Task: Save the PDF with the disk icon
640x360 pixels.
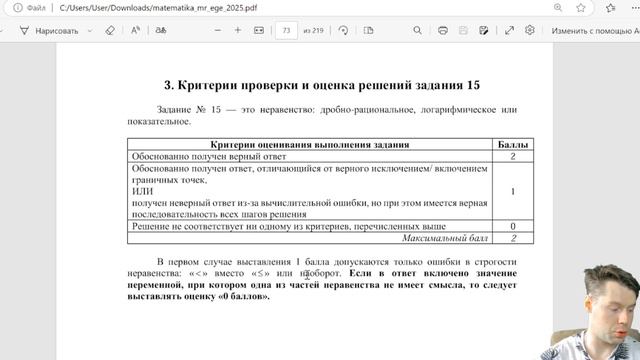Action: coord(463,31)
